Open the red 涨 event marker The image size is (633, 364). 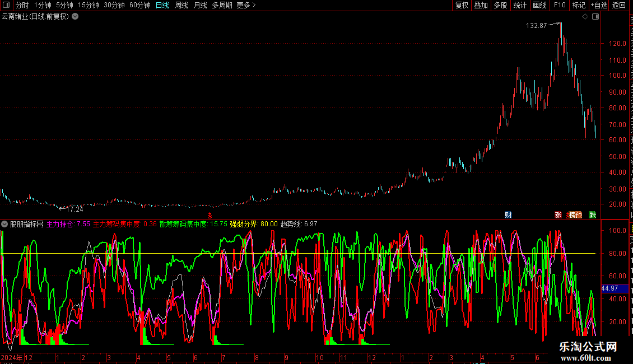(558, 214)
